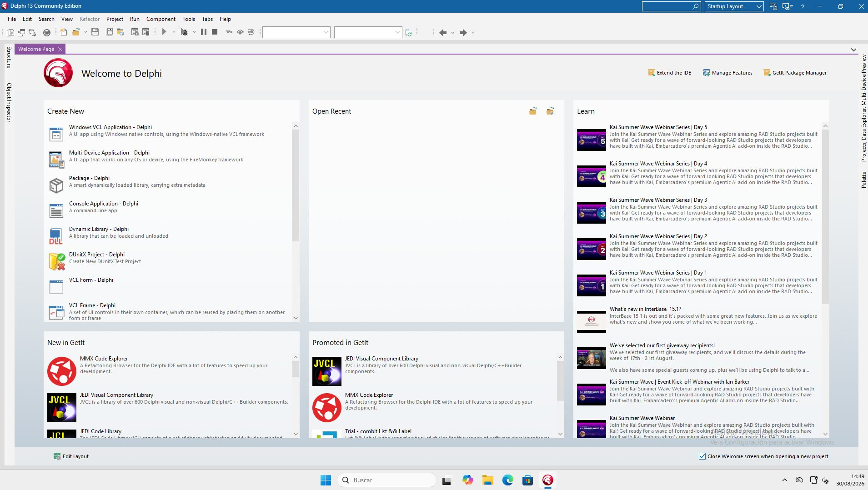Click the Edit Layout button

coord(71,456)
